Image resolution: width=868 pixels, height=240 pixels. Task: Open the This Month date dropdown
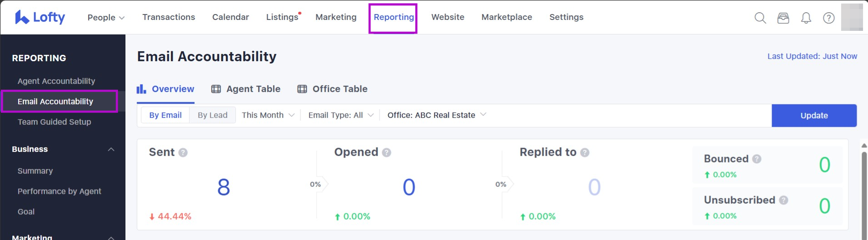tap(268, 115)
